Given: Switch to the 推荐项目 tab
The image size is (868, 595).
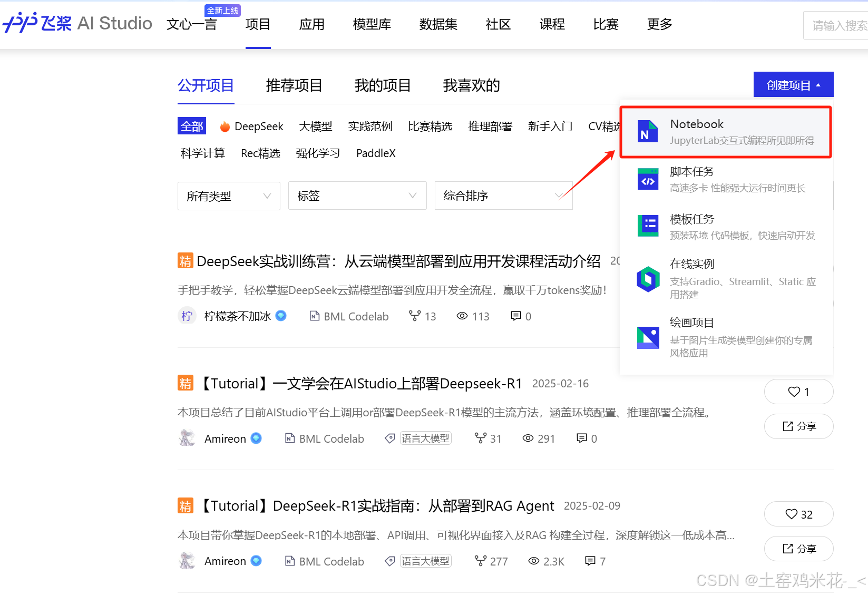Looking at the screenshot, I should tap(294, 85).
